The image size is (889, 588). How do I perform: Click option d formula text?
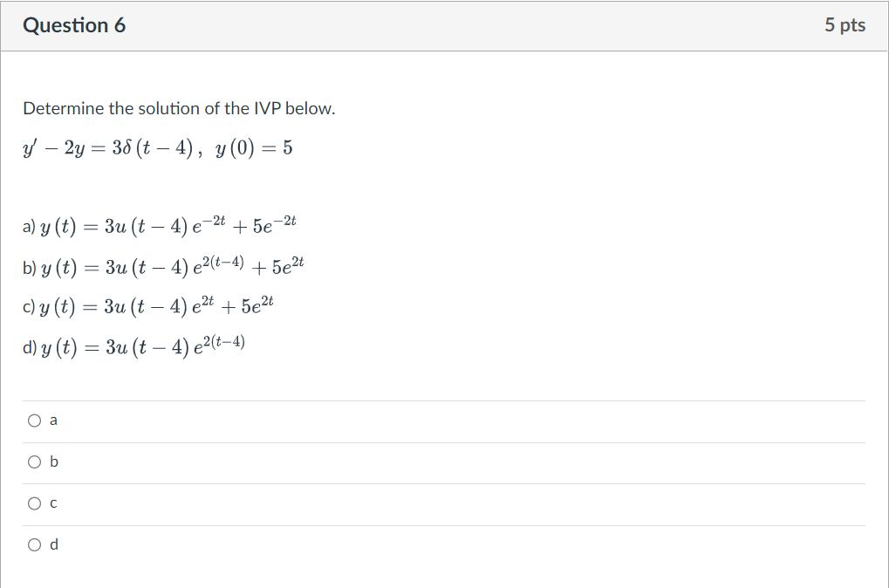click(135, 344)
